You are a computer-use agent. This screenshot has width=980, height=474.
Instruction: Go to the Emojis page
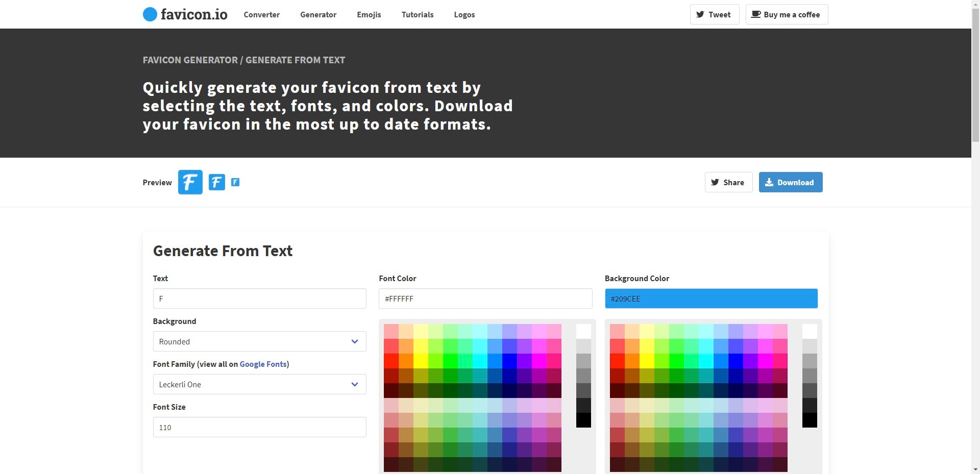(369, 14)
